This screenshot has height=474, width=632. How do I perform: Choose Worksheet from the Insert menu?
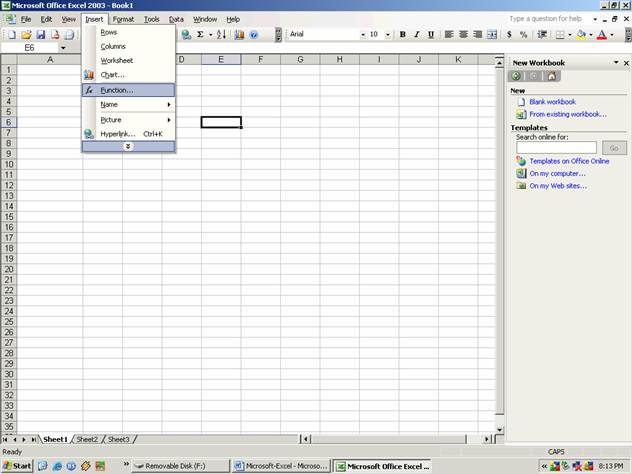(x=128, y=60)
